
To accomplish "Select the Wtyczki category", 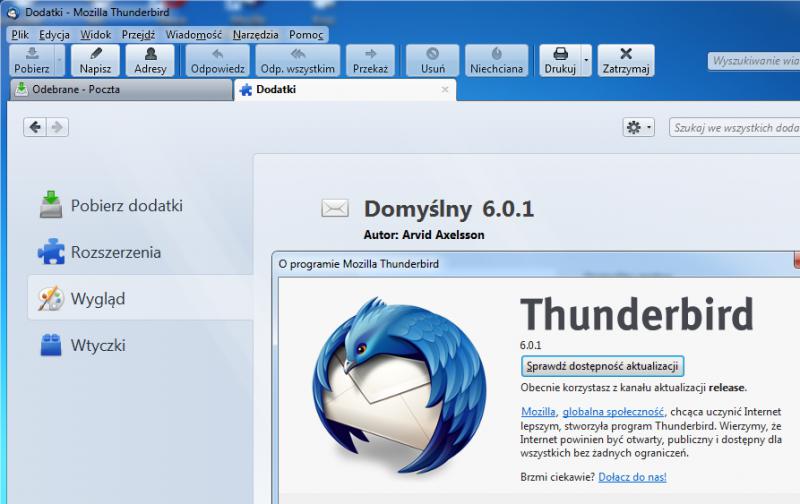I will (x=140, y=345).
